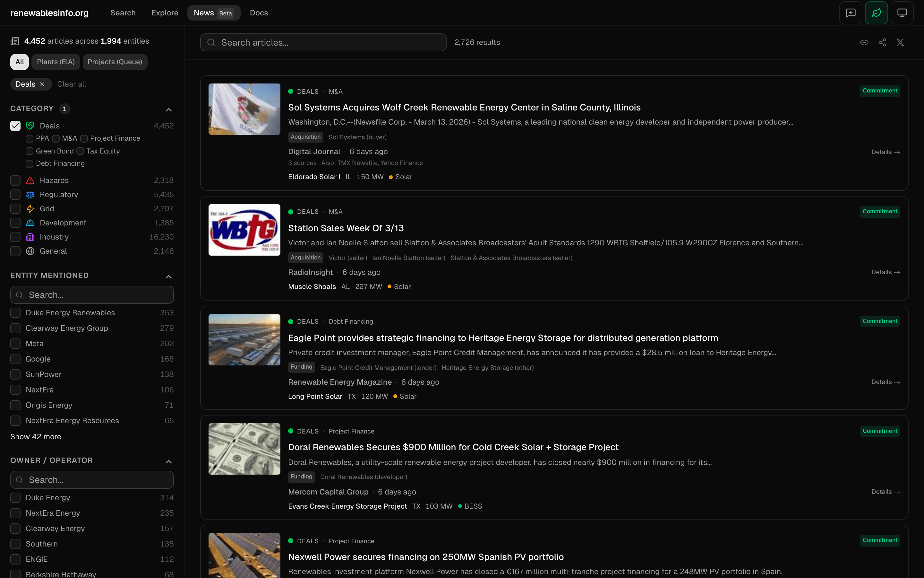This screenshot has height=578, width=924.
Task: Click Acquisition tag on Station Sales card
Action: click(x=305, y=258)
